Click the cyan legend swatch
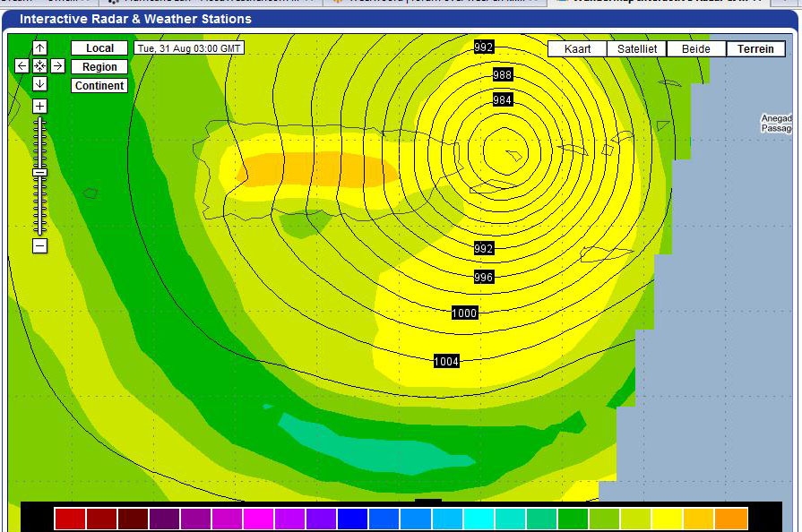Viewport: 802px width, 532px height. pyautogui.click(x=479, y=519)
